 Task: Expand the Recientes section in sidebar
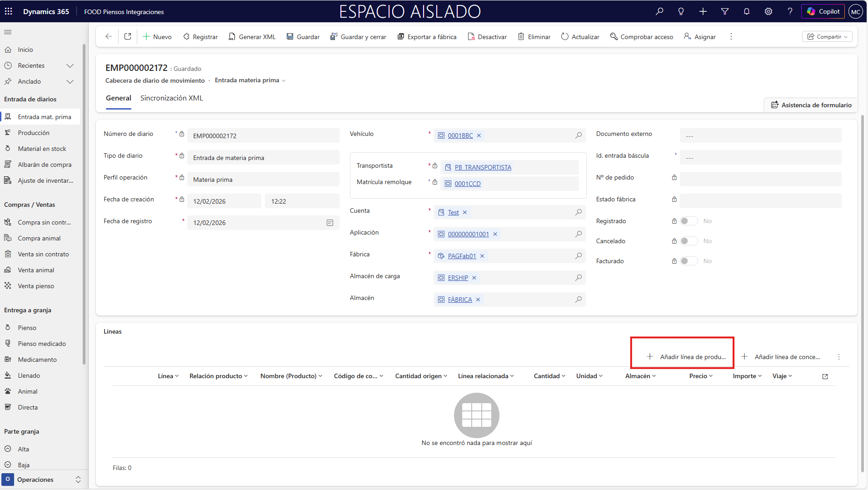coord(70,65)
